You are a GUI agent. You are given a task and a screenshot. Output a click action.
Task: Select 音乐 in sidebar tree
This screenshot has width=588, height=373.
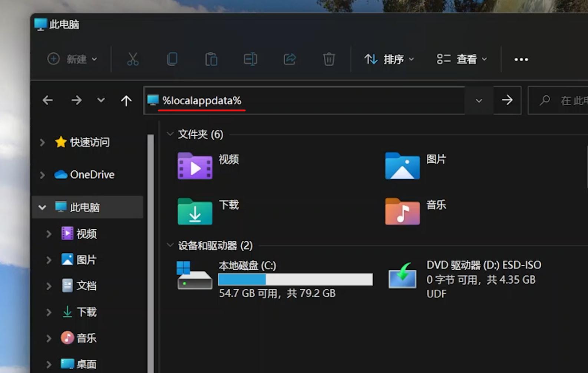tap(79, 338)
